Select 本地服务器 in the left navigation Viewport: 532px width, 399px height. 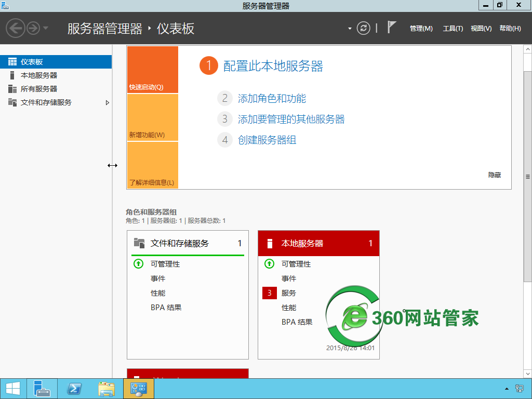[x=56, y=75]
